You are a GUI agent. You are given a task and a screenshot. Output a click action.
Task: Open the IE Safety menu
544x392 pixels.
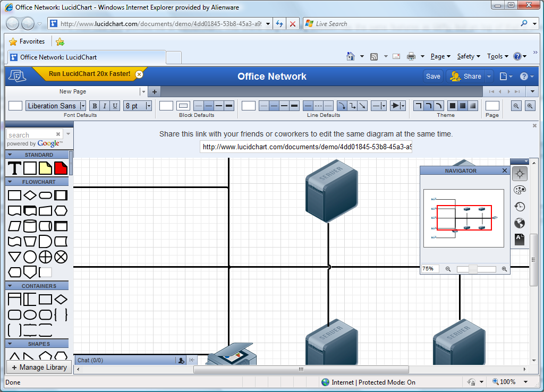click(x=469, y=56)
